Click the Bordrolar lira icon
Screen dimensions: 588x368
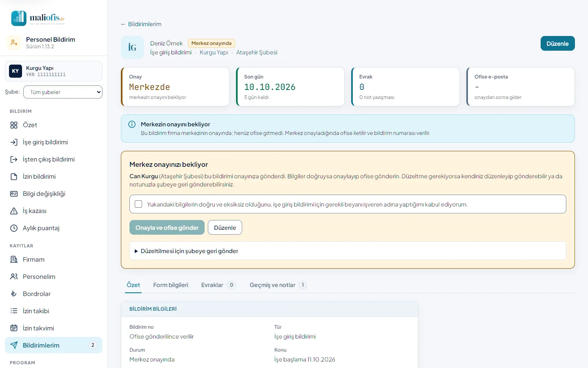click(x=14, y=294)
